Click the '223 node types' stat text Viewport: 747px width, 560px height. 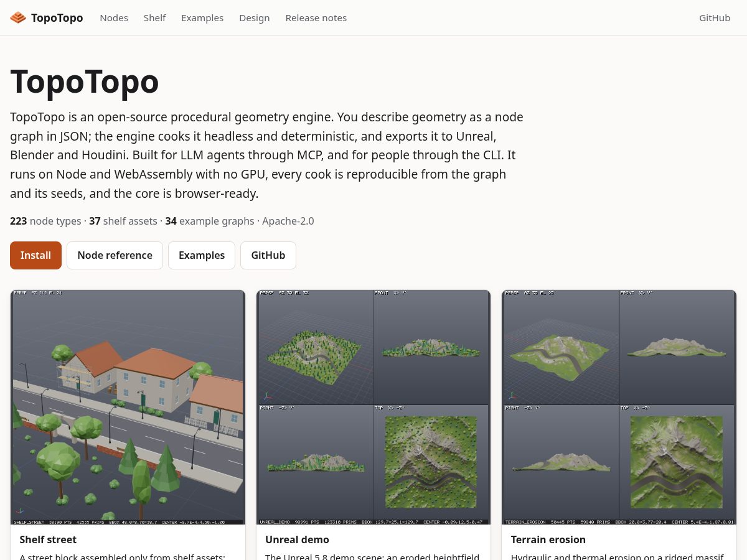pos(45,221)
